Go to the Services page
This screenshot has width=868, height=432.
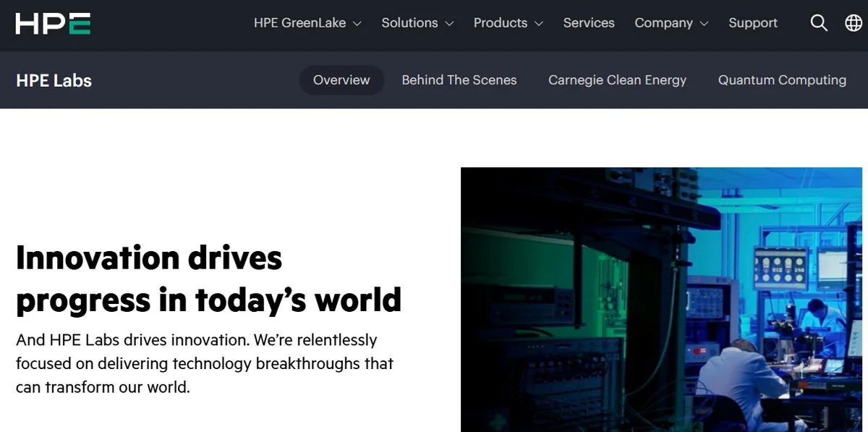589,23
